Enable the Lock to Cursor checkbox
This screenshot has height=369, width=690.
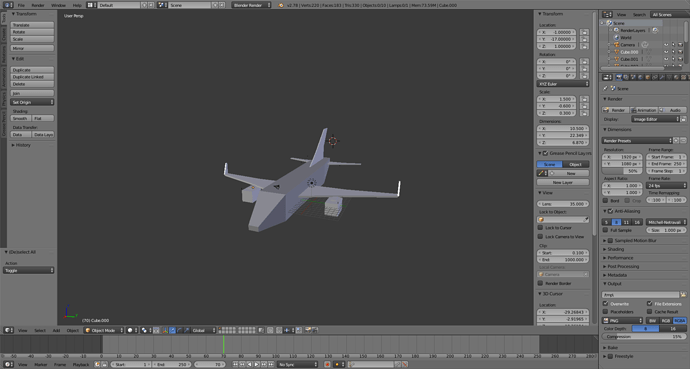click(x=540, y=228)
